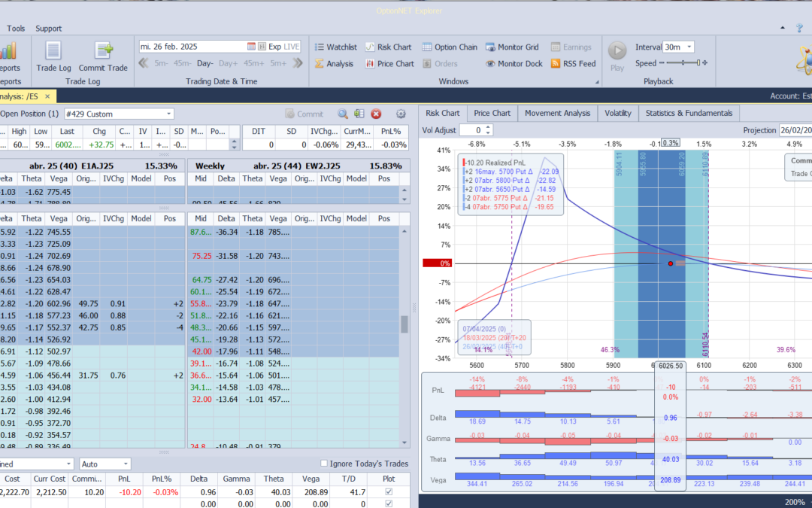Toggle the LIVE mode indicator
Screen dimensions: 812x508
pos(292,47)
